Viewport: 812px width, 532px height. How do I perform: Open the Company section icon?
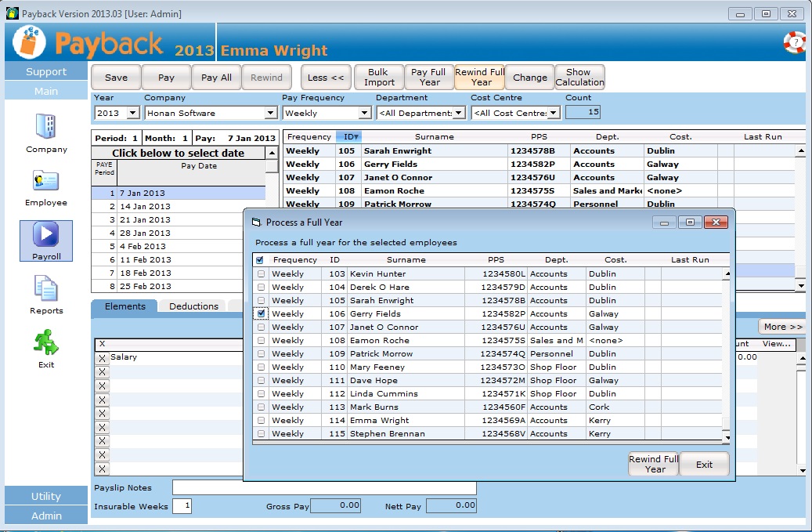coord(46,127)
